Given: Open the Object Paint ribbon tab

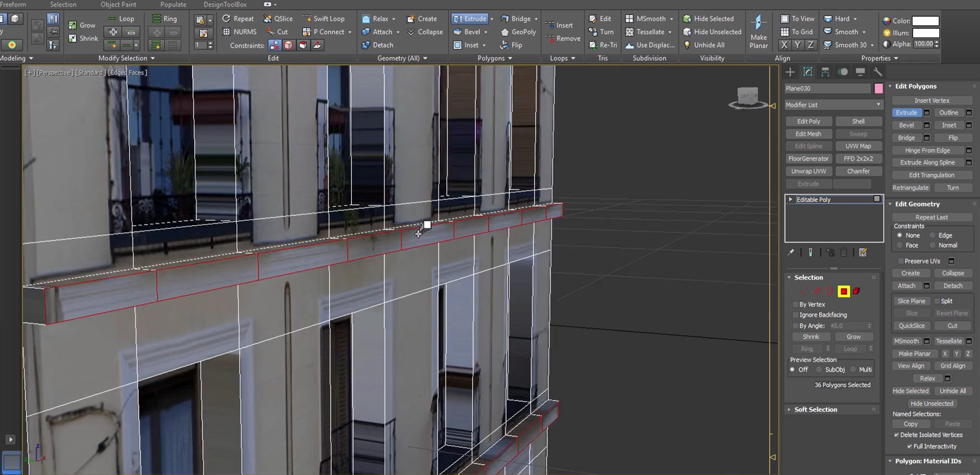Looking at the screenshot, I should click(118, 4).
